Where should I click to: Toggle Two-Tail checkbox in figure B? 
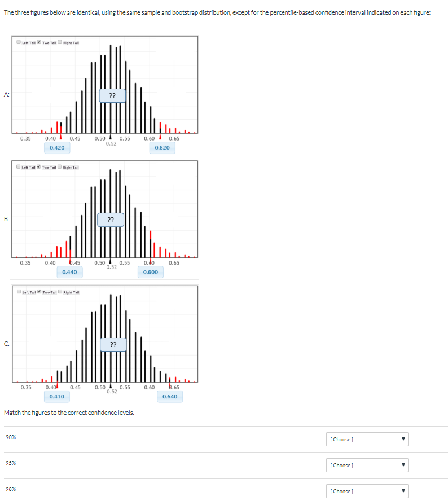pos(38,166)
